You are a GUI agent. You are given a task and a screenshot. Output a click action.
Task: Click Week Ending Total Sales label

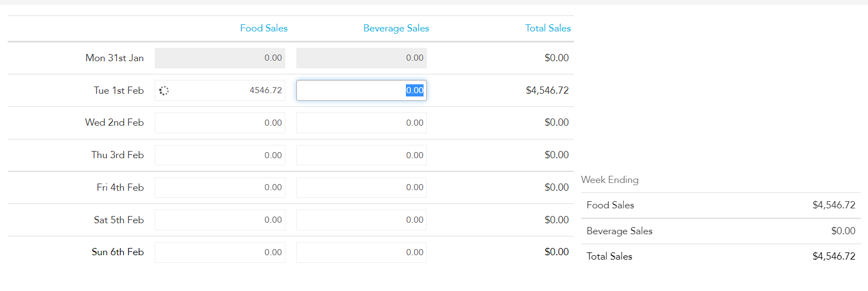pyautogui.click(x=609, y=256)
